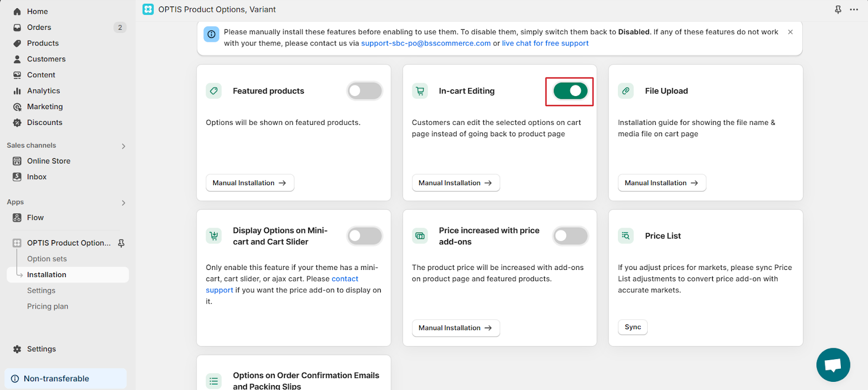Screen dimensions: 868x390
Task: Click the Marketing target icon
Action: pyautogui.click(x=17, y=107)
